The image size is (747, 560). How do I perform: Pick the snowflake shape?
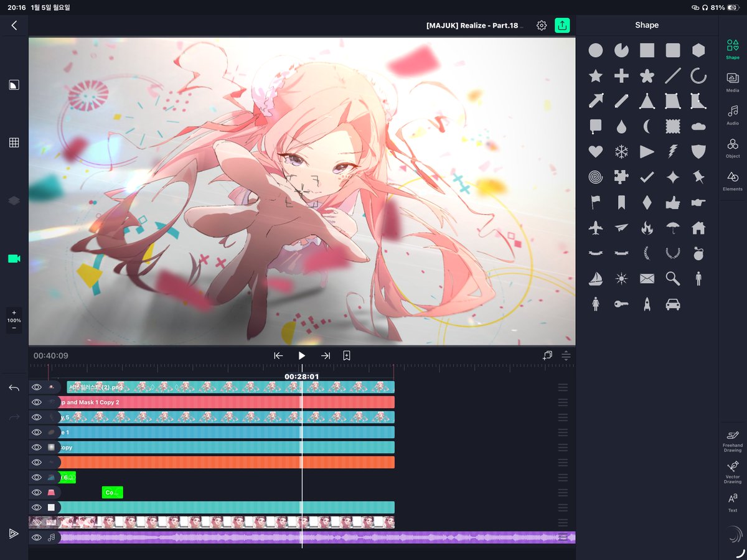point(621,151)
